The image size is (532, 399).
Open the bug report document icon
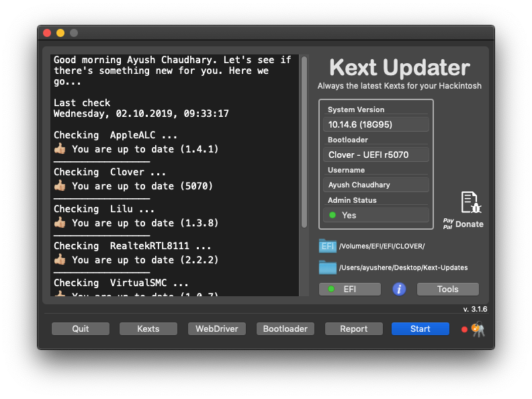pos(471,202)
